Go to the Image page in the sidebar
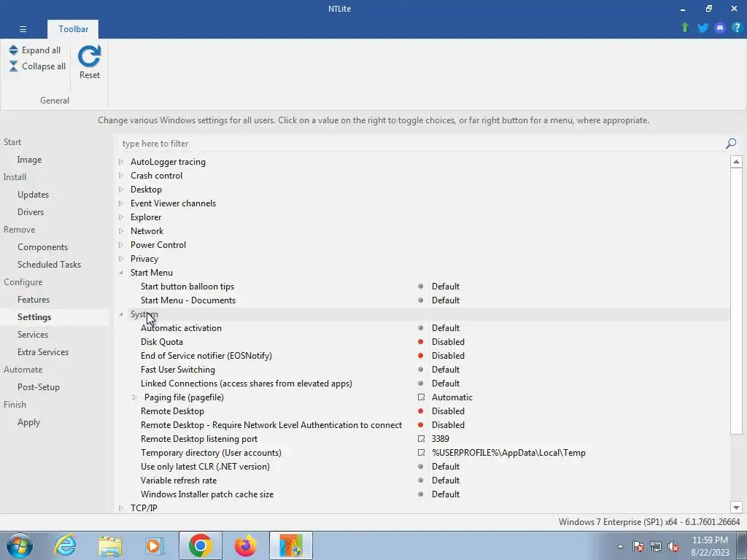Image resolution: width=747 pixels, height=560 pixels. point(29,160)
